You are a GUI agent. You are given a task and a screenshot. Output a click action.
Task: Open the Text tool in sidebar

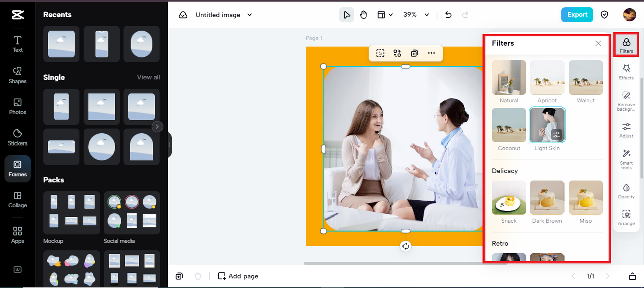(x=18, y=44)
